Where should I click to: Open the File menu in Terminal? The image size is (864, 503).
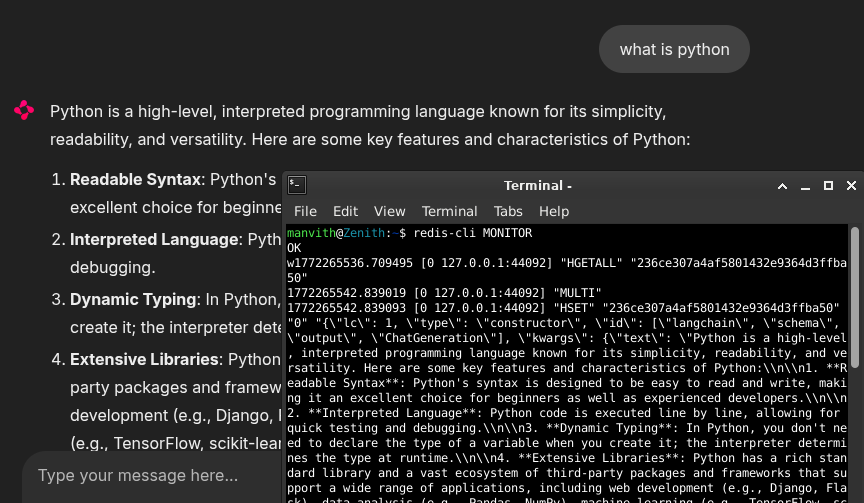(305, 212)
